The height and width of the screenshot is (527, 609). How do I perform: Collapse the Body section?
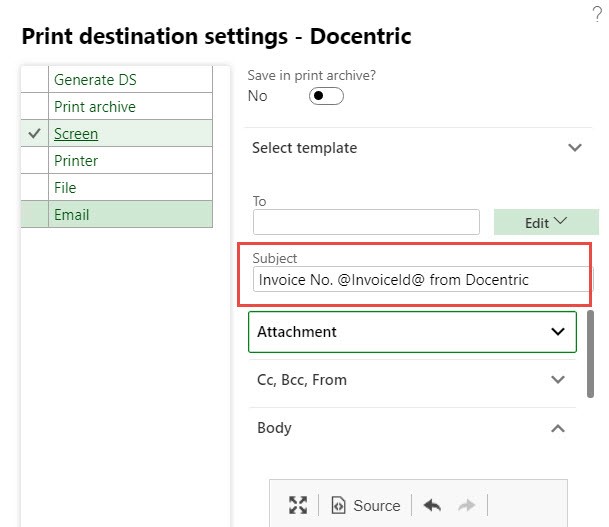558,428
